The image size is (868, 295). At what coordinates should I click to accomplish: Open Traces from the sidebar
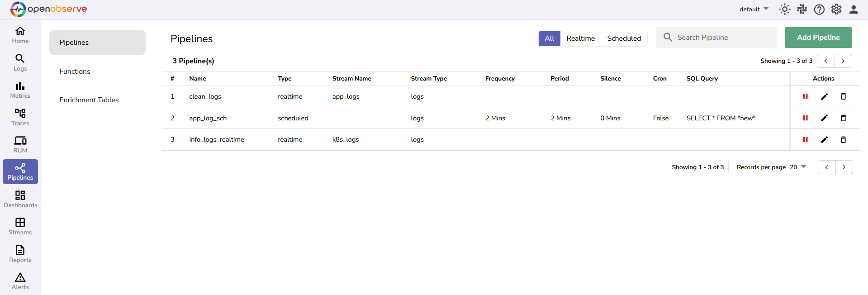coord(20,117)
